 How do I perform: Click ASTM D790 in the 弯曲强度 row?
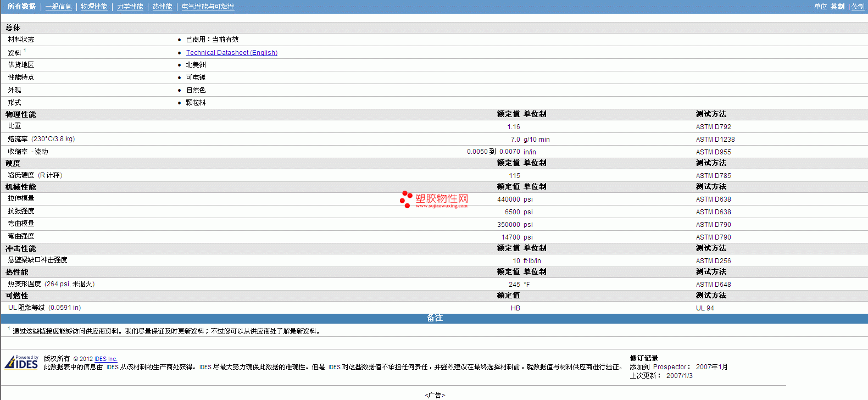714,237
